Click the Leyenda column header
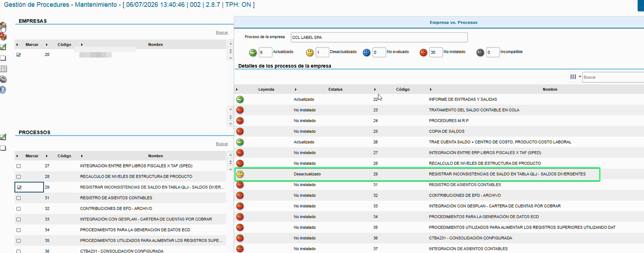Image resolution: width=644 pixels, height=253 pixels. 266,89
